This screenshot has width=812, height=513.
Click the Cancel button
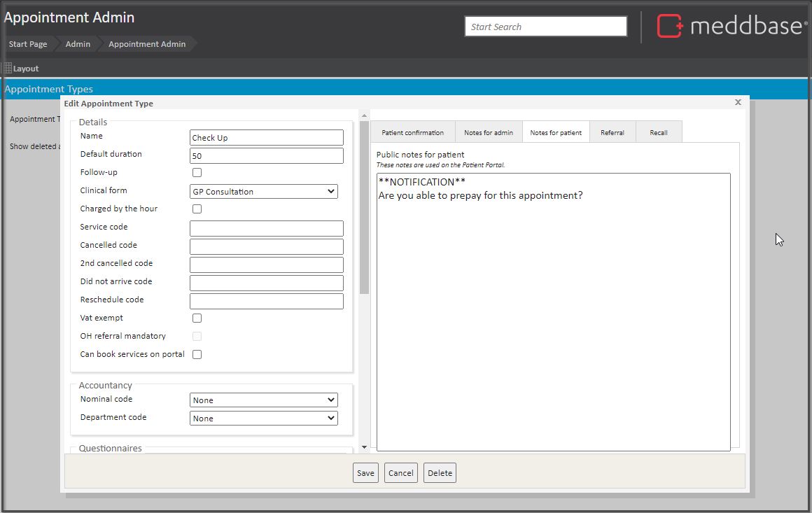pos(400,473)
